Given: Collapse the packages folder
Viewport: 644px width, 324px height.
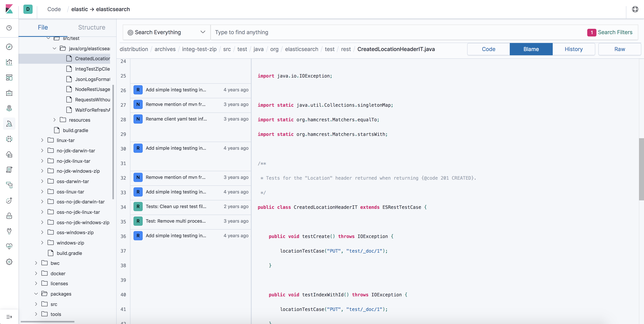Looking at the screenshot, I should 36,294.
